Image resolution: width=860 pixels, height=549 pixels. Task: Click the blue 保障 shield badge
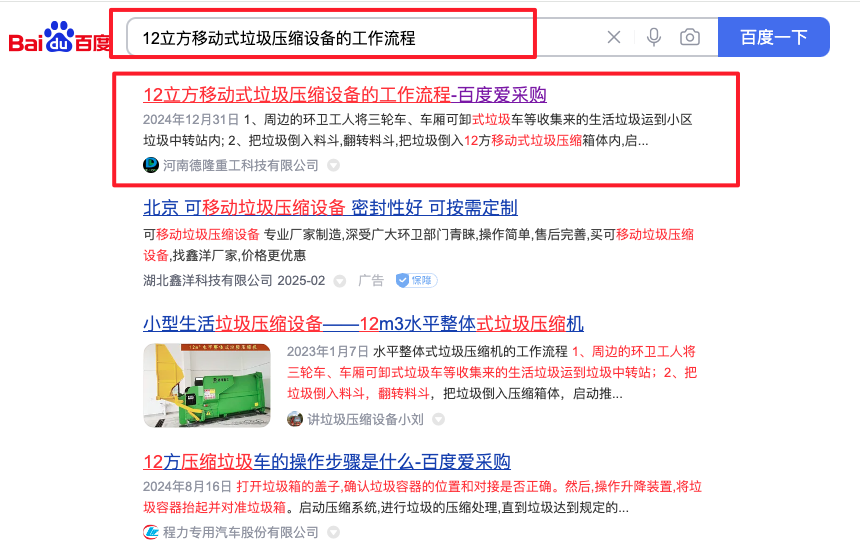pos(416,280)
